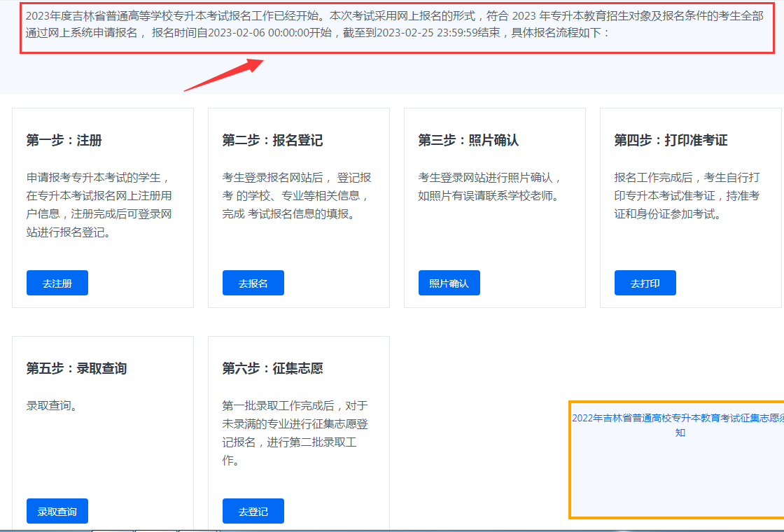Screen dimensions: 784x532
Task: Click the 去打印 print admission ticket button
Action: click(645, 282)
